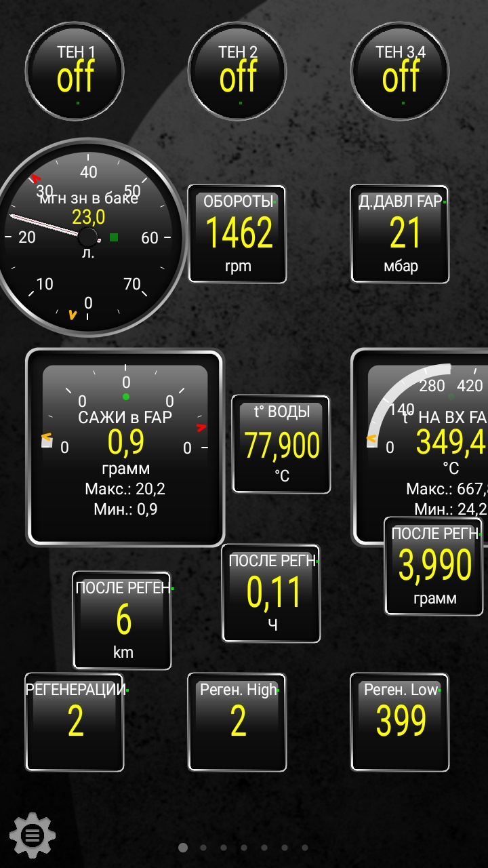Select ПОСЛЕ РЕГЕН gauge showing грамм
Viewport: 488px width, 868px height.
(x=434, y=566)
